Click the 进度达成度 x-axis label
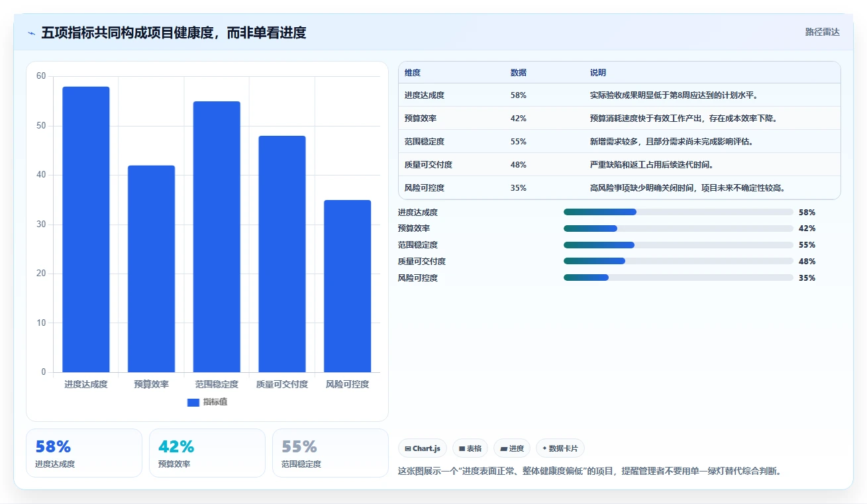 pos(86,384)
